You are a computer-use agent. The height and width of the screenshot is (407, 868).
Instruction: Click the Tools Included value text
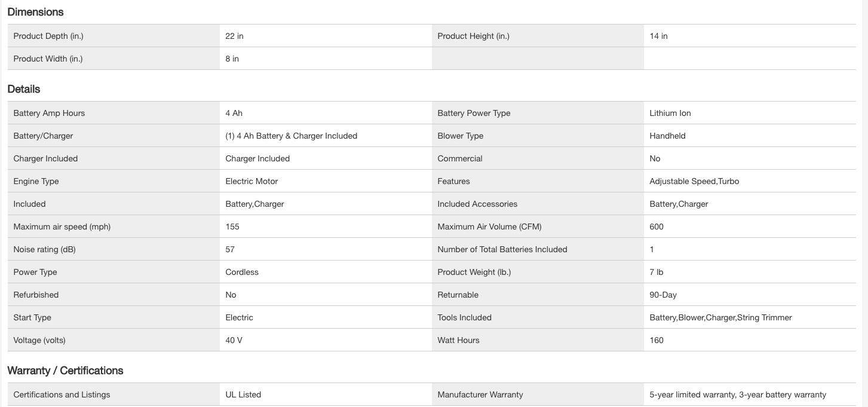point(720,317)
